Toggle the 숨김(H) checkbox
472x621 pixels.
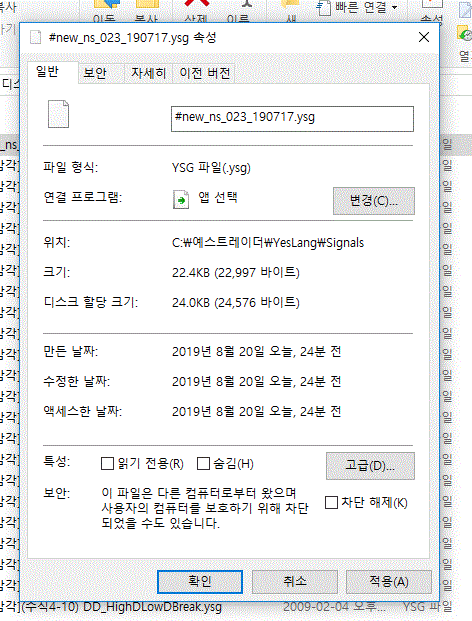point(203,463)
